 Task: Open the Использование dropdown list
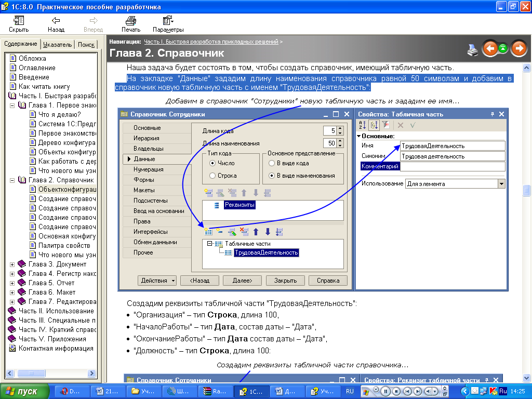(501, 183)
